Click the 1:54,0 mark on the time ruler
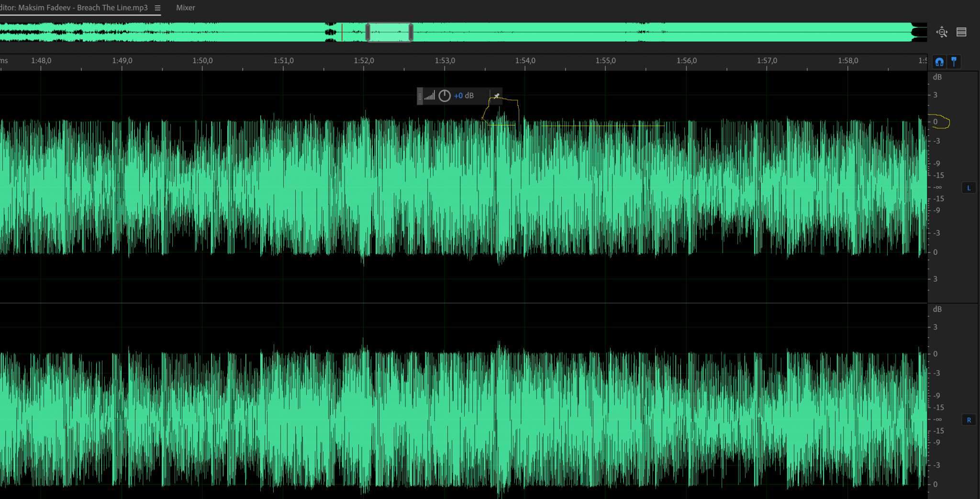Viewport: 980px width, 499px height. click(525, 61)
